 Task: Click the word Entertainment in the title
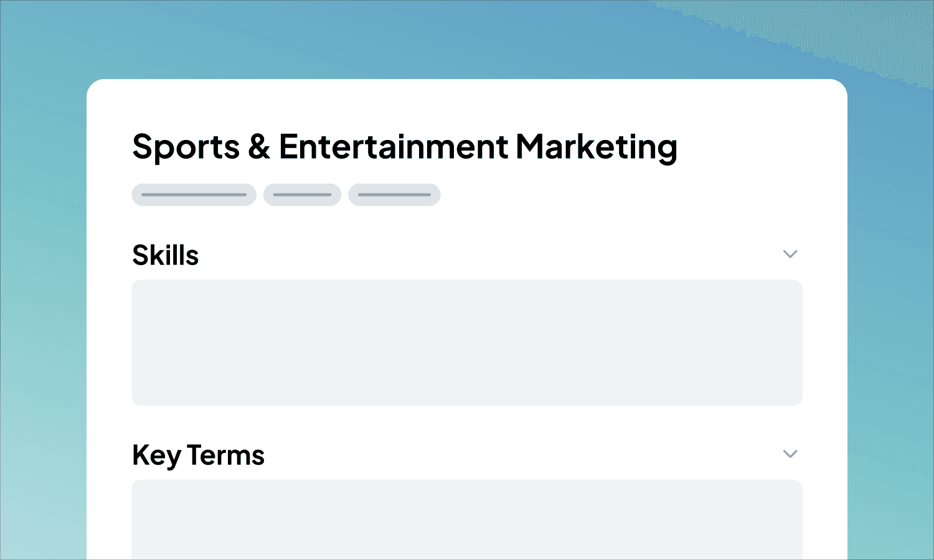pos(393,147)
